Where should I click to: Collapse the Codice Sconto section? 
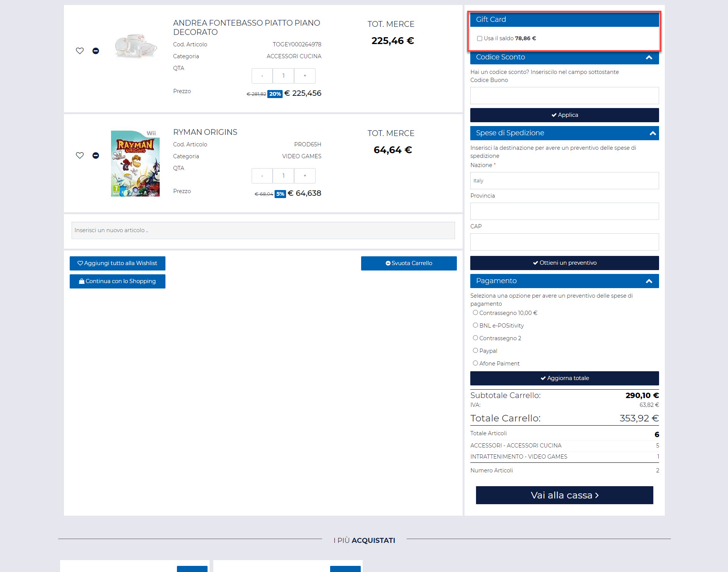[649, 57]
